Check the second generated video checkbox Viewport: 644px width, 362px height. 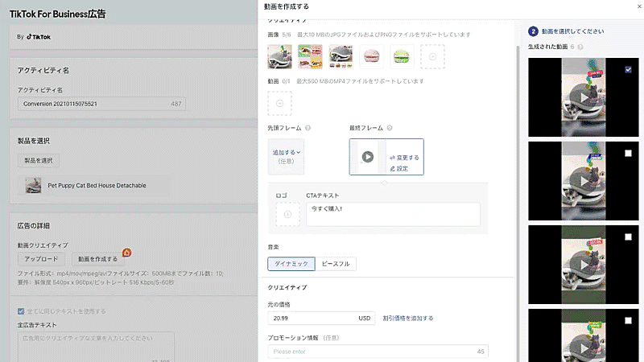click(628, 154)
